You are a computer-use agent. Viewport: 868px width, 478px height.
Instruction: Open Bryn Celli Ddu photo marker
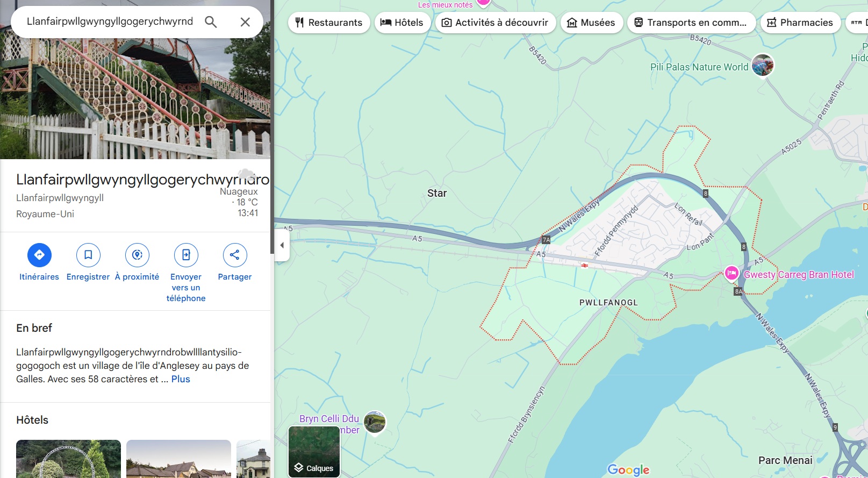click(x=375, y=423)
